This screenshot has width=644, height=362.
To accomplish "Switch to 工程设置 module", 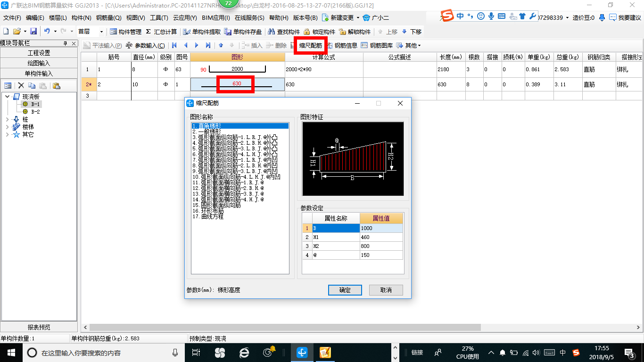I will (39, 53).
